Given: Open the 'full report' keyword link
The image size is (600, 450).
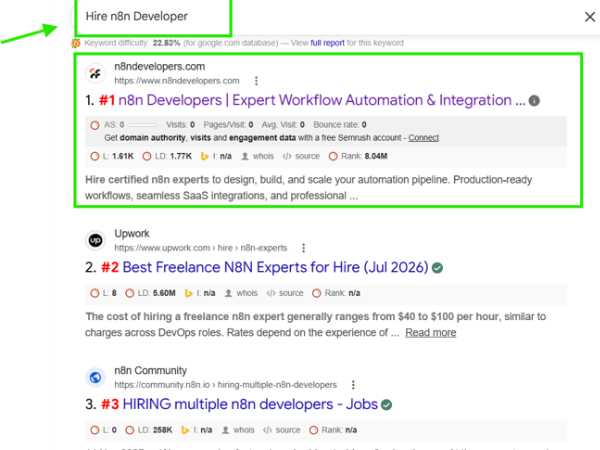Looking at the screenshot, I should coord(327,43).
